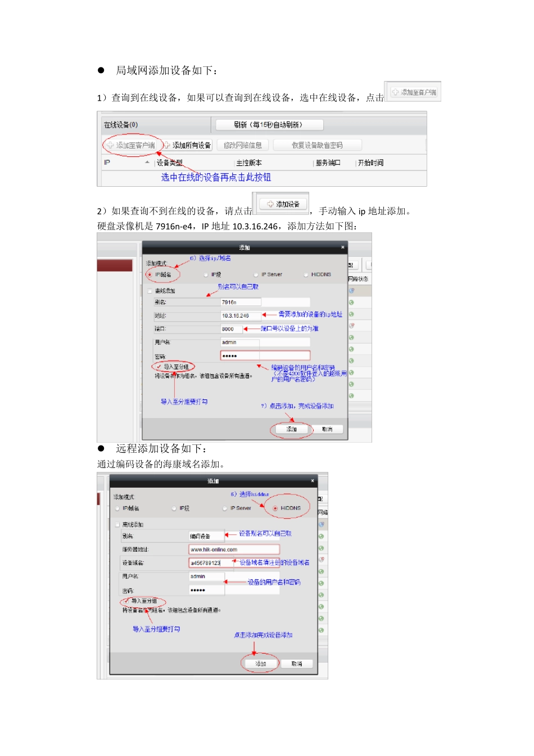The width and height of the screenshot is (534, 756).
Task: Click 恢复设备缺省密码 button
Action: click(317, 145)
